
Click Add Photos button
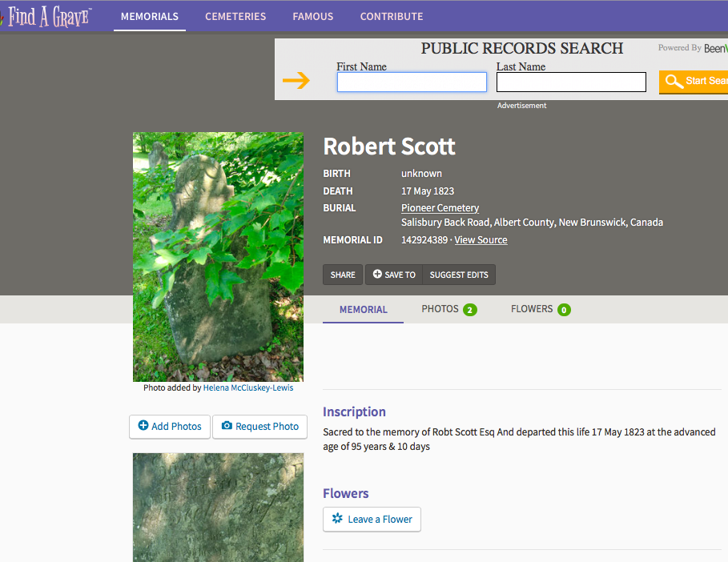170,427
